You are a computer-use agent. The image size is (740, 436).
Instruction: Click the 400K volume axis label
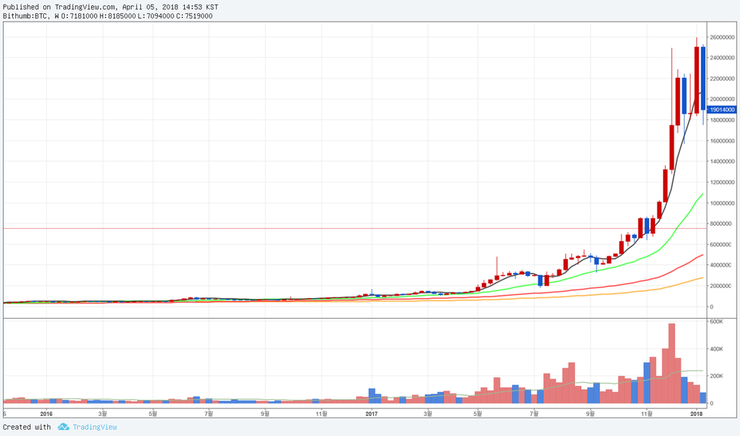717,349
